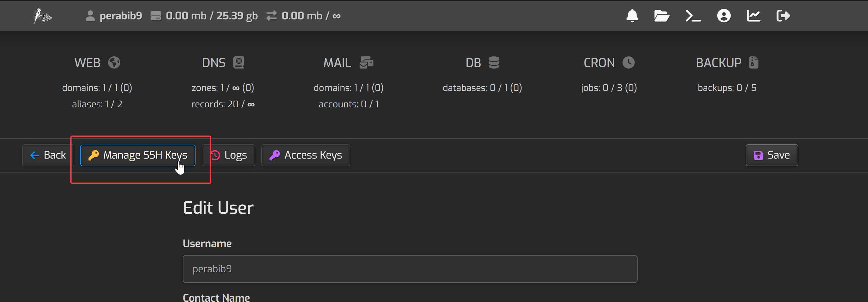
Task: Click the user profile account icon
Action: tap(723, 16)
